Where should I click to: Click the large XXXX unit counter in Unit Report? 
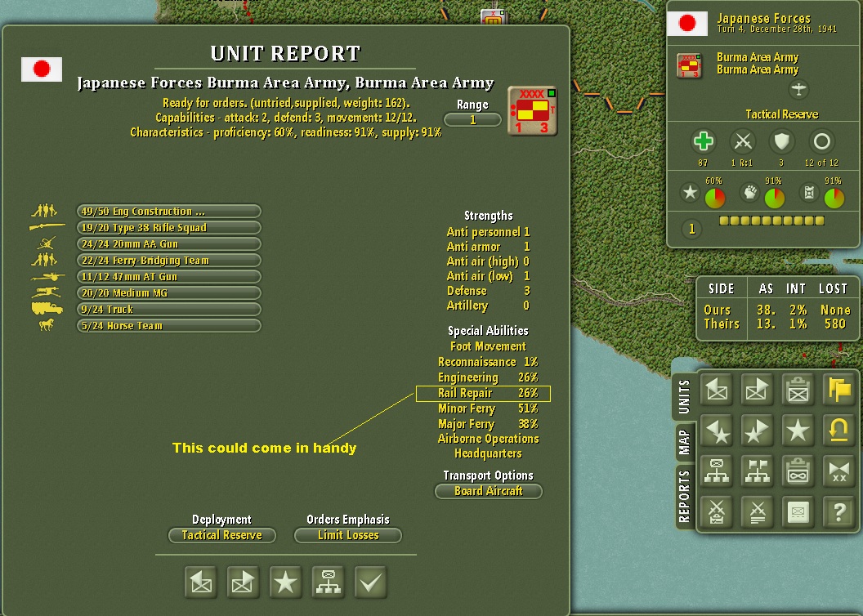(532, 110)
